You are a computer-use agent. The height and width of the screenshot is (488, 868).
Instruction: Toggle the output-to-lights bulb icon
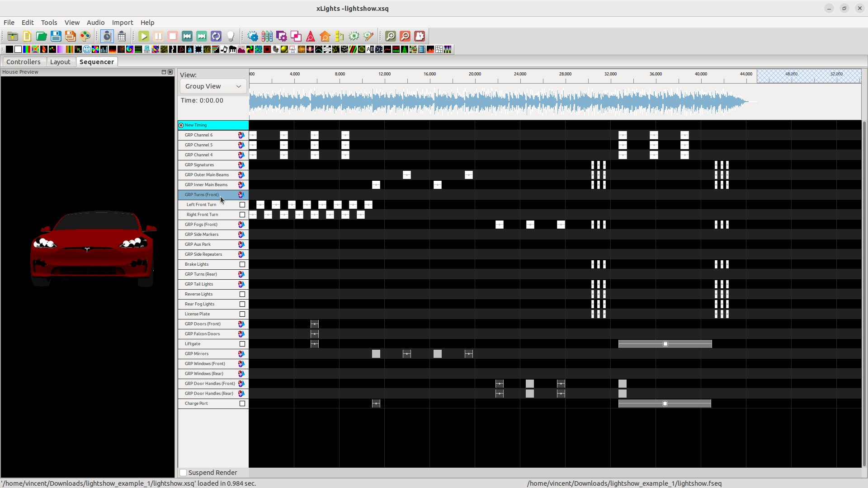coord(231,36)
